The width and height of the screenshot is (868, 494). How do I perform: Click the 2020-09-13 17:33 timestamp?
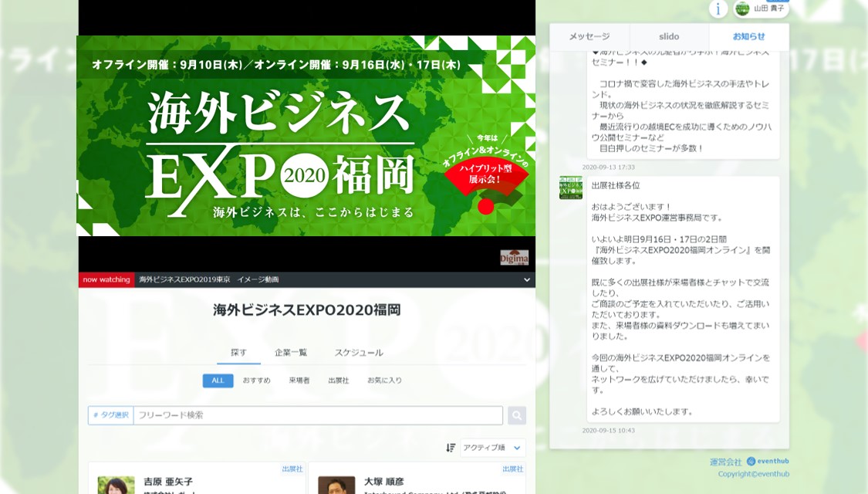[x=609, y=167]
